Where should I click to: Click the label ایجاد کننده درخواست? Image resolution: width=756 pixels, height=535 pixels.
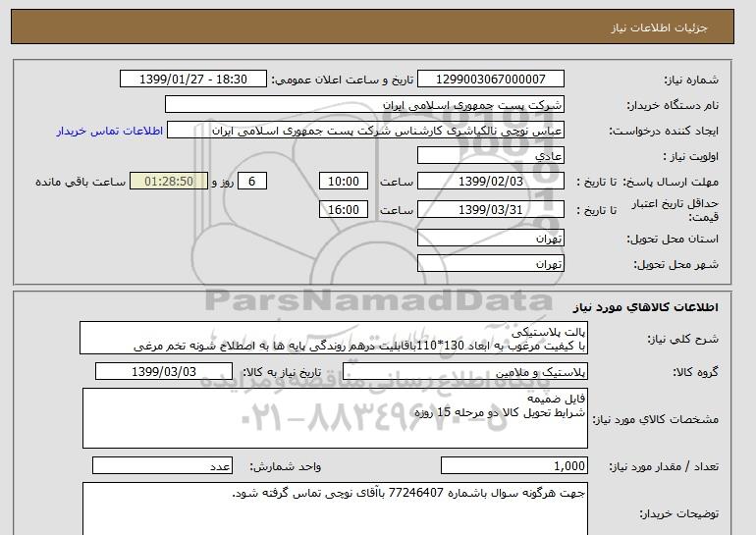[x=664, y=131]
